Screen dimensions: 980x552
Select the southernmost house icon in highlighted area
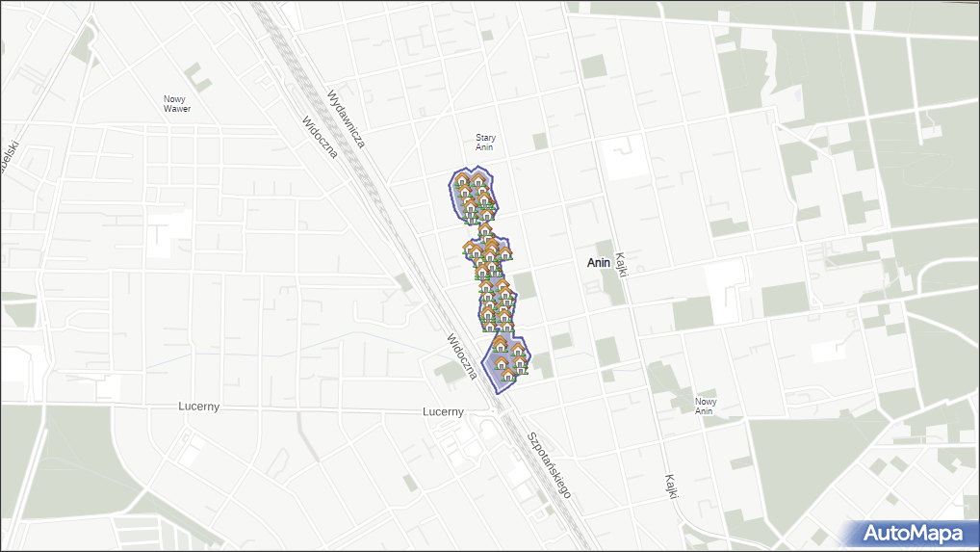pos(506,374)
